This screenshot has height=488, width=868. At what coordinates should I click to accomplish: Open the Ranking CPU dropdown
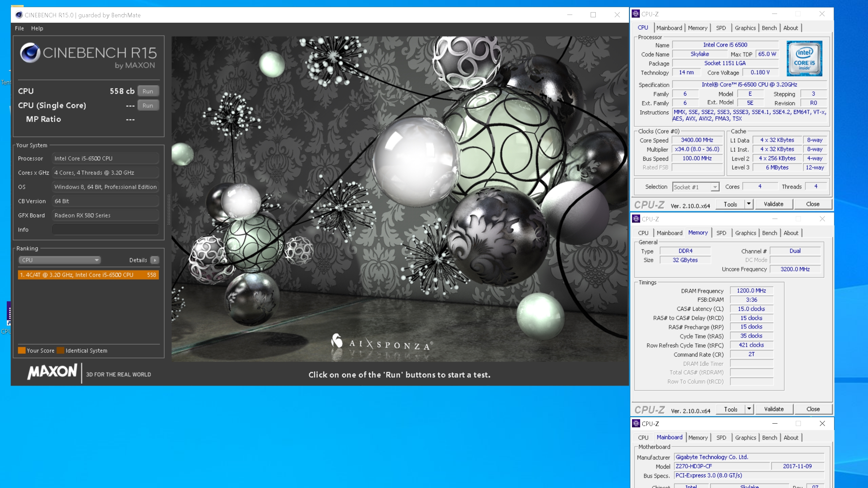pos(59,260)
